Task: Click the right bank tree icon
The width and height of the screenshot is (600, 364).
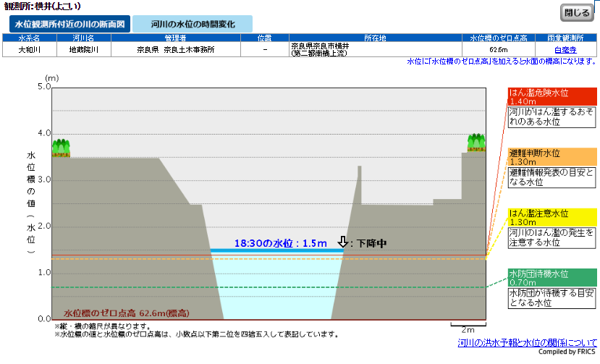Action: click(476, 143)
